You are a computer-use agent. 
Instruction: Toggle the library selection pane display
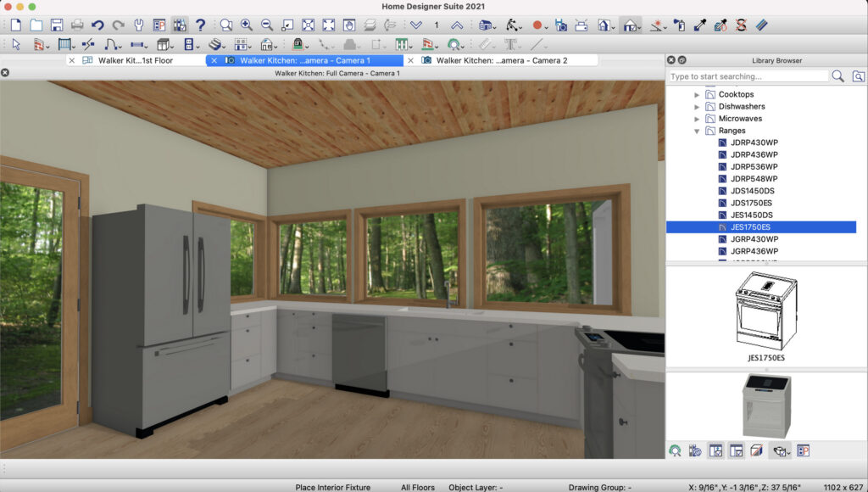(715, 451)
